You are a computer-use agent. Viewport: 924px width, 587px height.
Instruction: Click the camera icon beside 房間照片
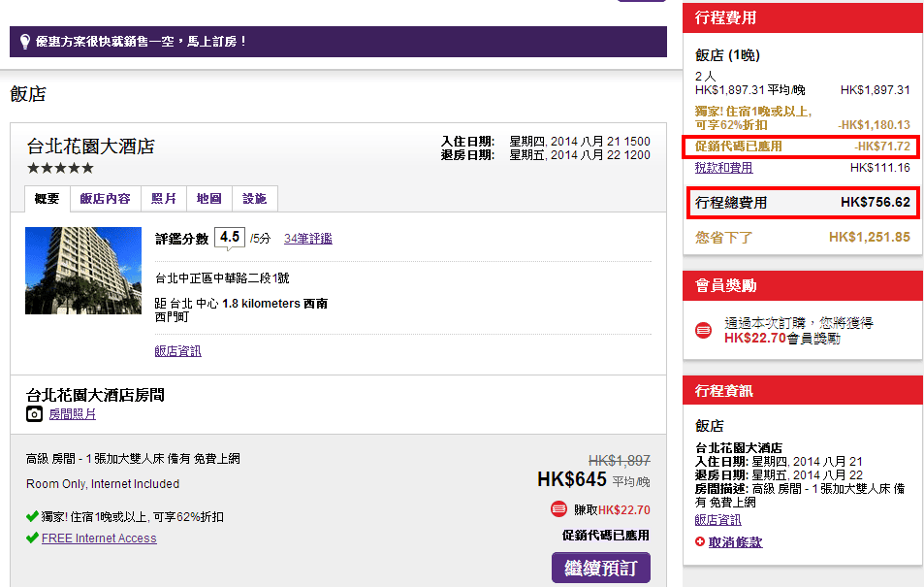35,414
